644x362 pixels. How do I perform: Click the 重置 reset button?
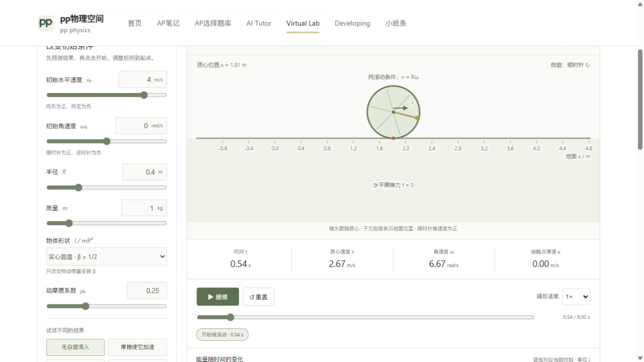(x=259, y=297)
